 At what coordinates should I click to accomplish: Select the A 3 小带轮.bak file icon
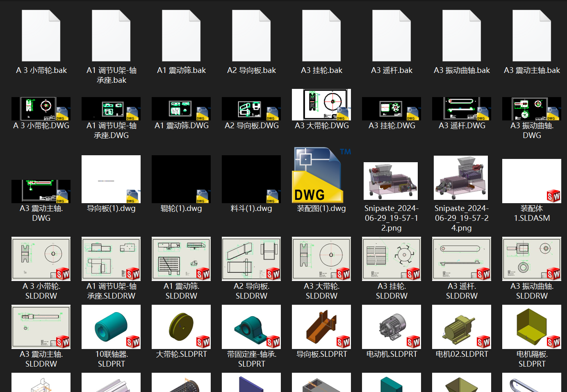point(41,36)
